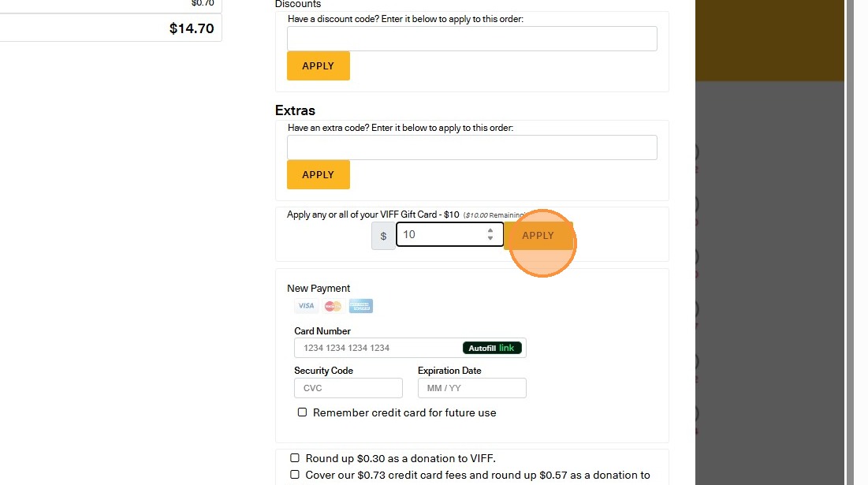868x485 pixels.
Task: Check Remember credit card for future use
Action: coord(302,412)
